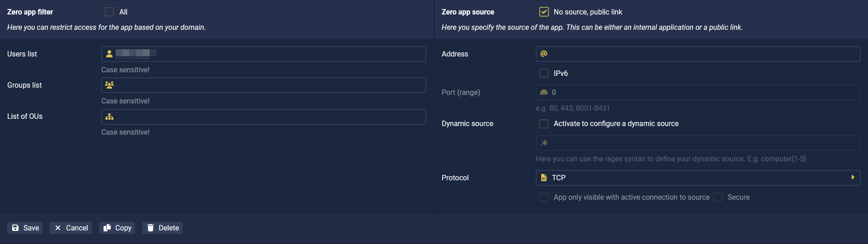The width and height of the screenshot is (868, 244).
Task: Click the user icon in Users list
Action: (x=109, y=54)
